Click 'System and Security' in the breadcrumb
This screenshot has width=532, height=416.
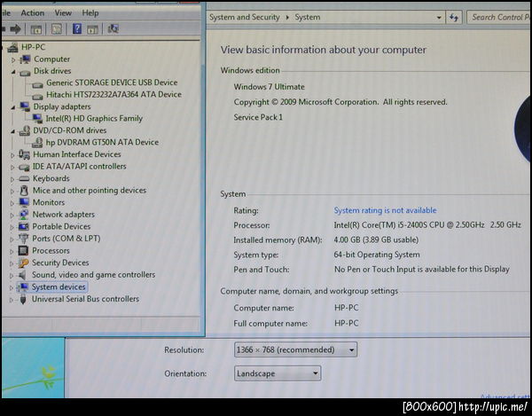[x=245, y=18]
